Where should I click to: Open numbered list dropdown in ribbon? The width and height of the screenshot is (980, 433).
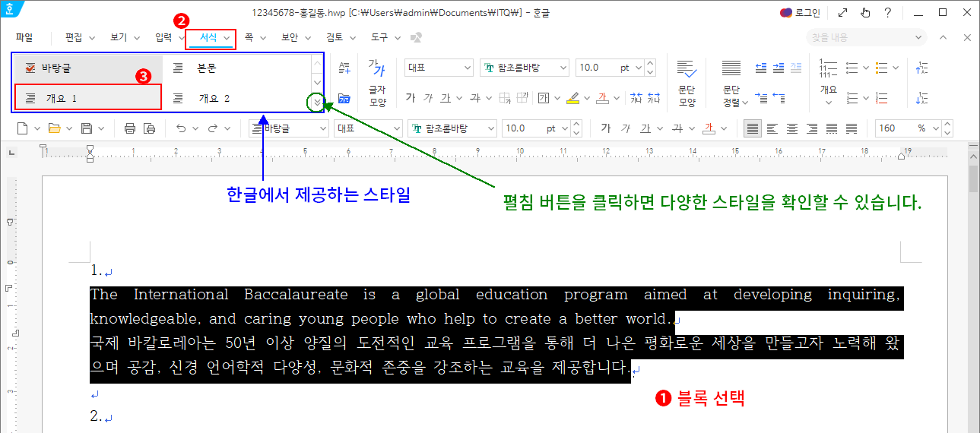point(867,97)
